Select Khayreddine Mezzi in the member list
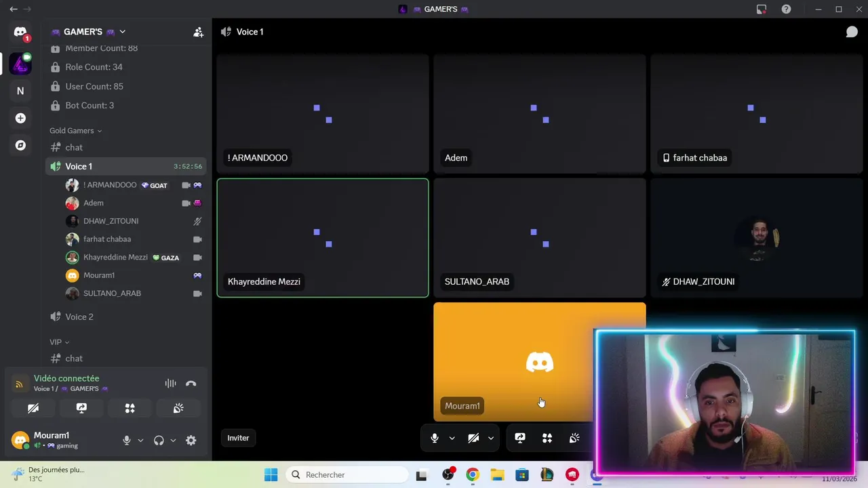The height and width of the screenshot is (488, 868). pos(134,258)
